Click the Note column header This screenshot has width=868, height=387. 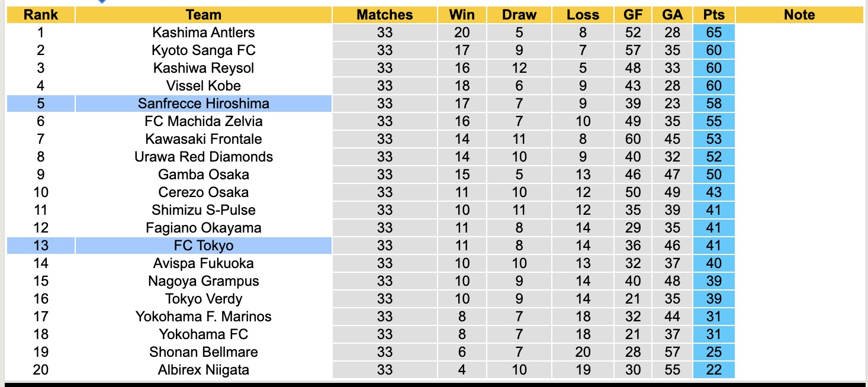(x=799, y=15)
